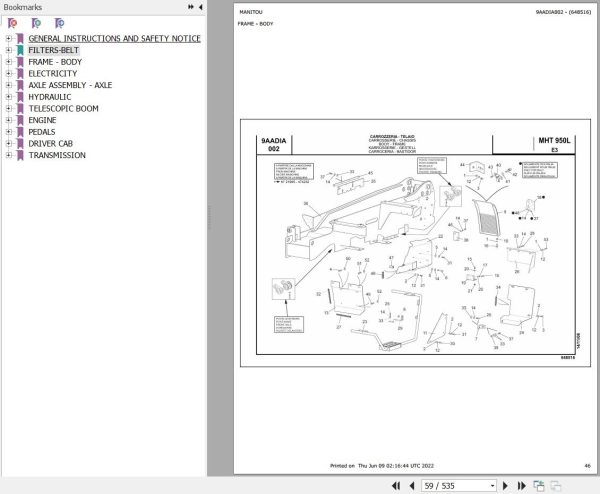Image resolution: width=600 pixels, height=494 pixels.
Task: Click the purple bookmark icon beside DRIVER CAB
Action: pos(20,143)
